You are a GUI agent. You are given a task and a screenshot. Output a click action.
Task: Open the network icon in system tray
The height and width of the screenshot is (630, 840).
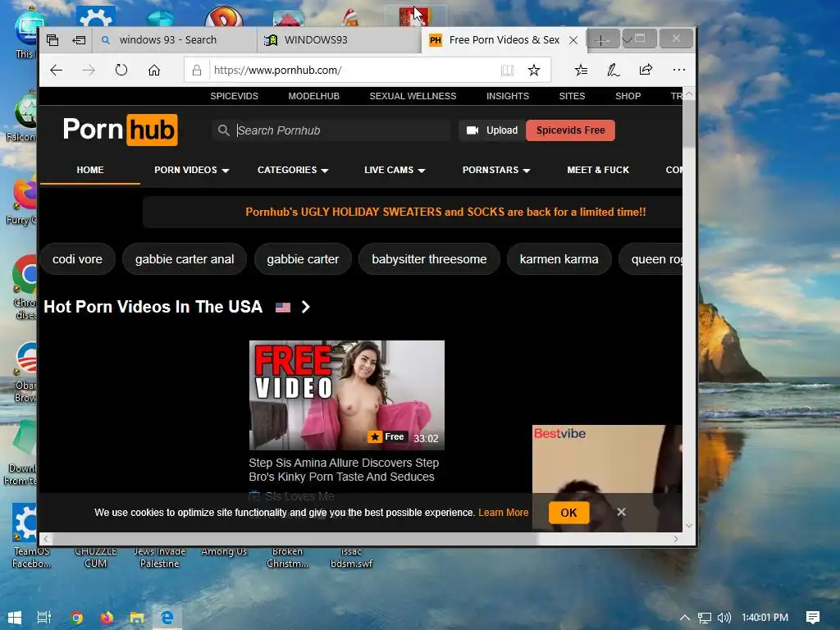pyautogui.click(x=705, y=618)
